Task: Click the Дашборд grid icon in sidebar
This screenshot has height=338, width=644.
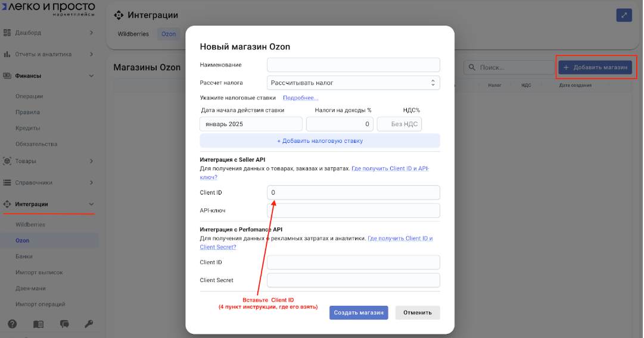Action: (x=7, y=32)
